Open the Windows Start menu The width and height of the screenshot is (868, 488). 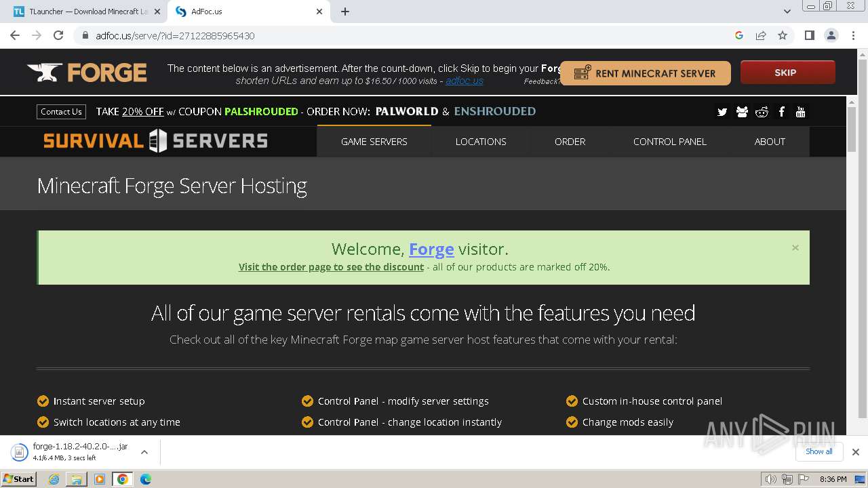18,479
